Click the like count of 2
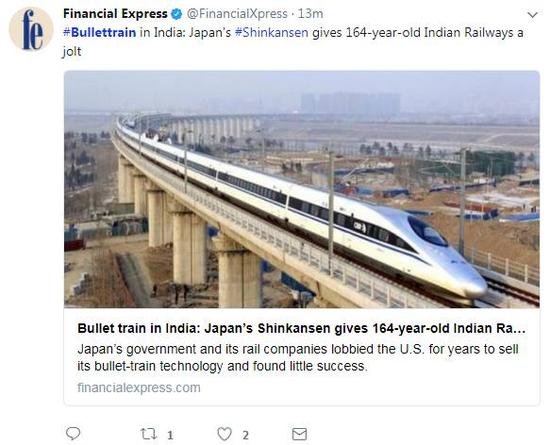550x445 pixels. coord(246,436)
